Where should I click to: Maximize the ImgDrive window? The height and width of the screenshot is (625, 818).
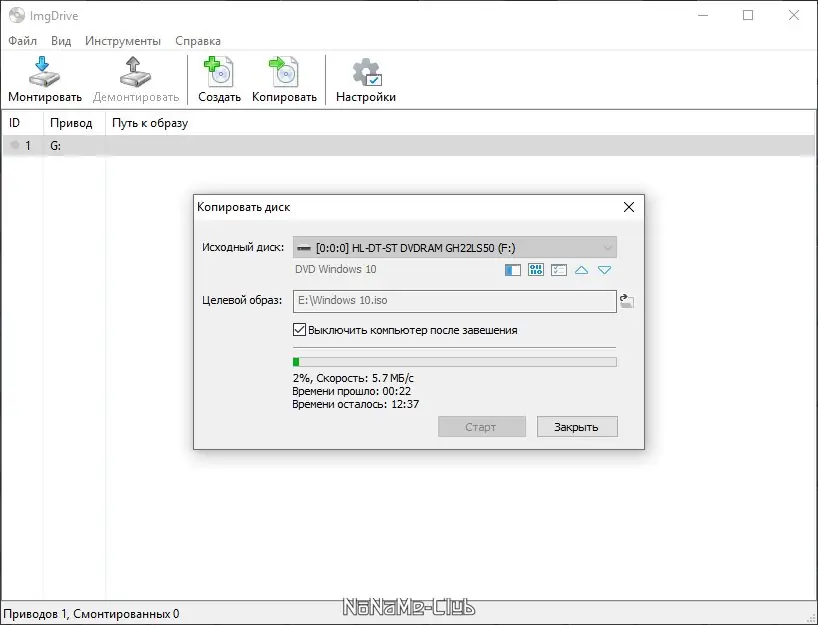(x=748, y=15)
